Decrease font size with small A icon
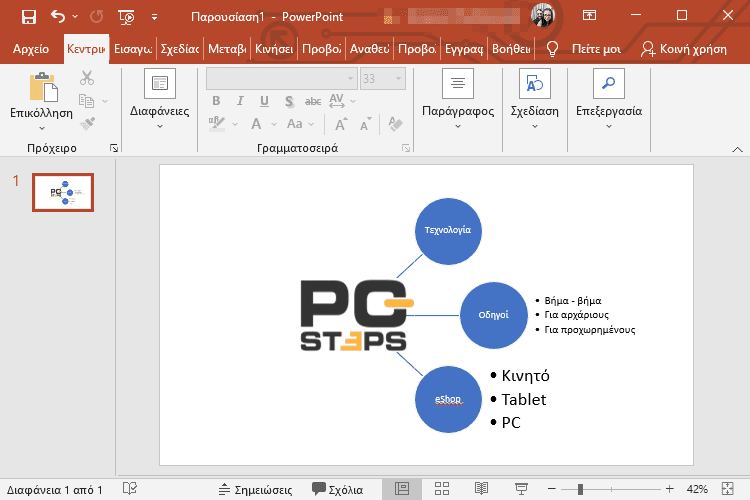This screenshot has height=500, width=750. [x=366, y=124]
